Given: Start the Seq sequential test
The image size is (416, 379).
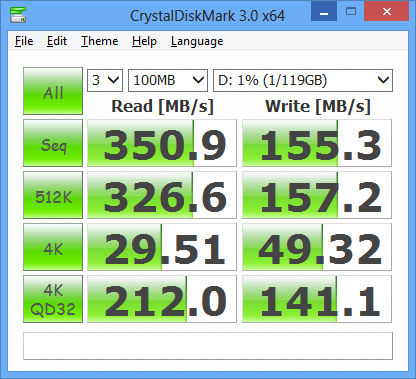Looking at the screenshot, I should [x=53, y=143].
